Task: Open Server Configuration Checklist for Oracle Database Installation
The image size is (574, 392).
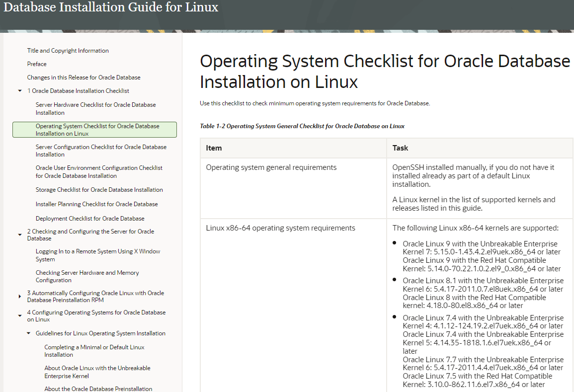Action: [x=101, y=151]
